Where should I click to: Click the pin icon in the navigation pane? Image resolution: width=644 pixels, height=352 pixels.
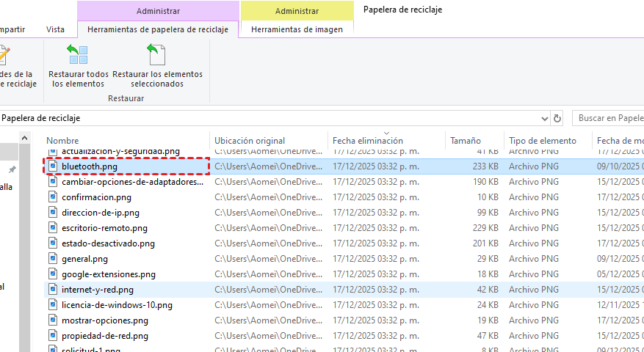coord(12,169)
